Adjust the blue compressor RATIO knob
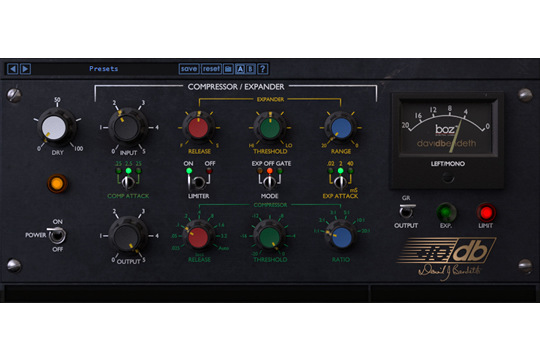Screen dimensions: 540x360 (x=341, y=237)
